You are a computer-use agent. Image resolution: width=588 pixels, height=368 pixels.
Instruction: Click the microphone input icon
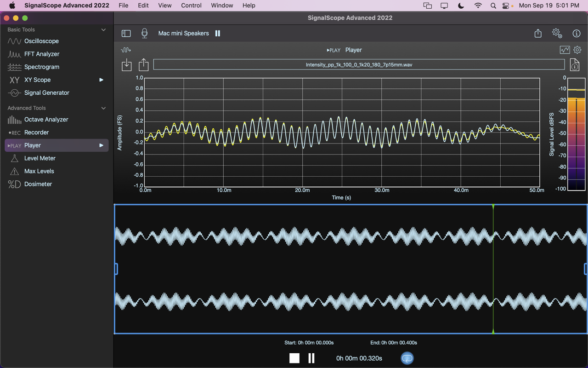144,33
